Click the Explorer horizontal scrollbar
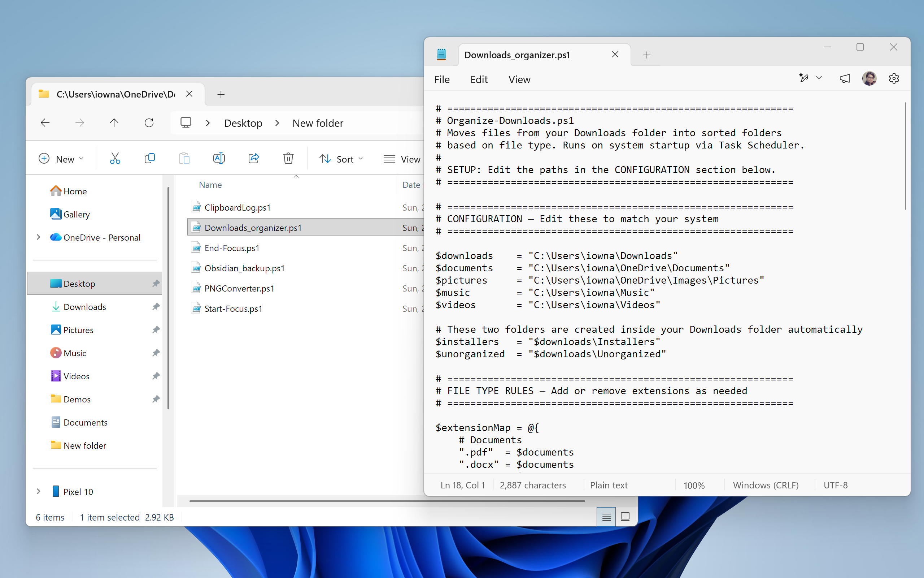This screenshot has height=578, width=924. click(387, 501)
